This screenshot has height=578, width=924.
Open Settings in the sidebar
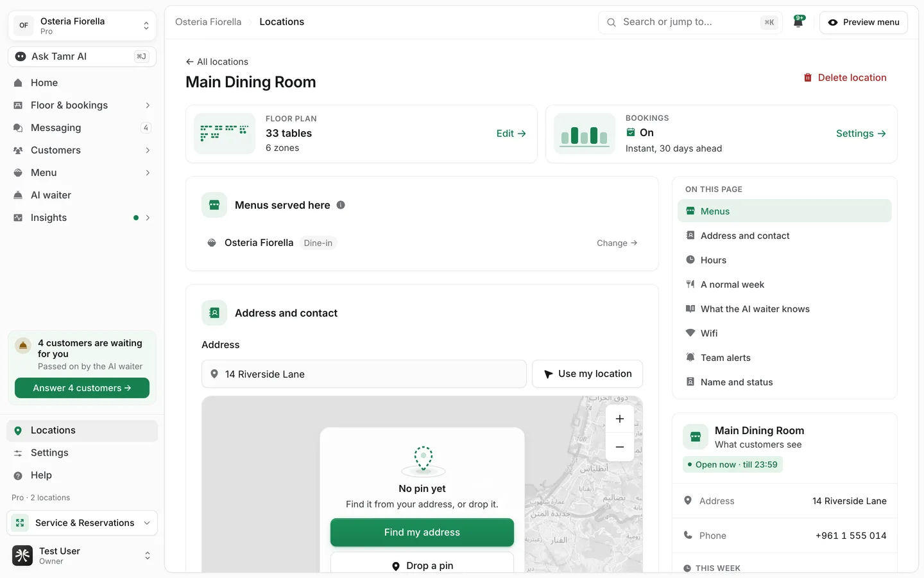tap(82, 453)
